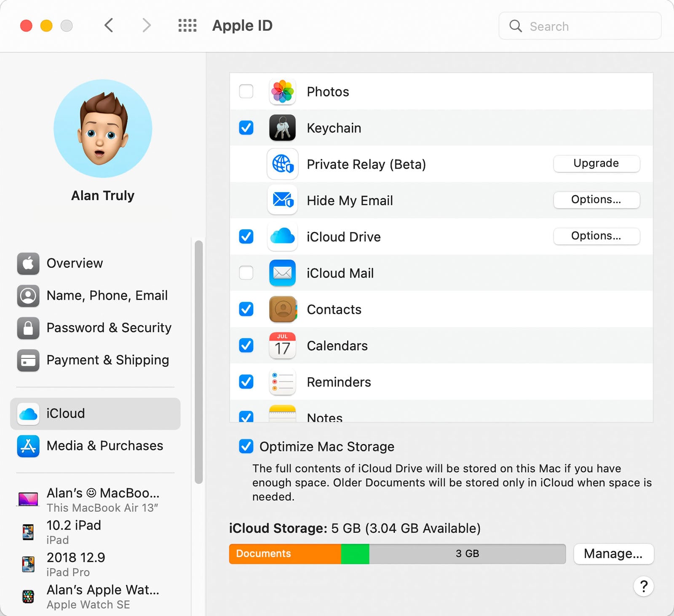
Task: Select the Calendars July 17 icon
Action: [282, 346]
